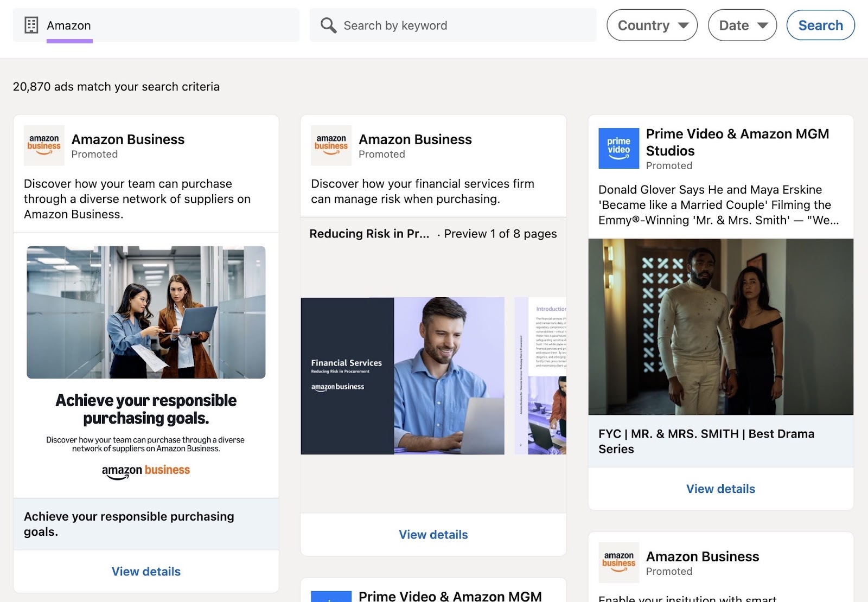Click View details on the Mr. & Mrs. Smith ad
The height and width of the screenshot is (602, 868).
(x=720, y=489)
